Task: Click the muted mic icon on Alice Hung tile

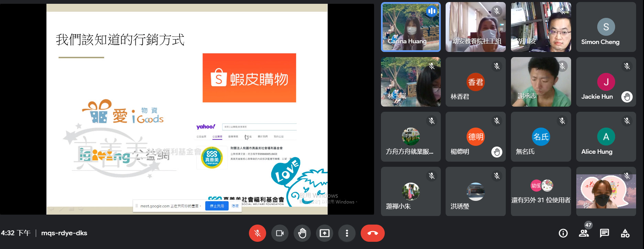Action: tap(627, 121)
